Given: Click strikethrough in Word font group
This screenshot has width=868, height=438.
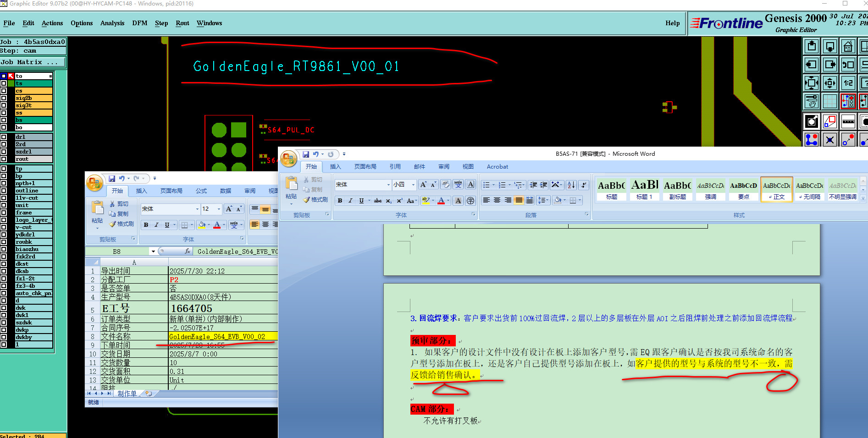Looking at the screenshot, I should point(377,200).
